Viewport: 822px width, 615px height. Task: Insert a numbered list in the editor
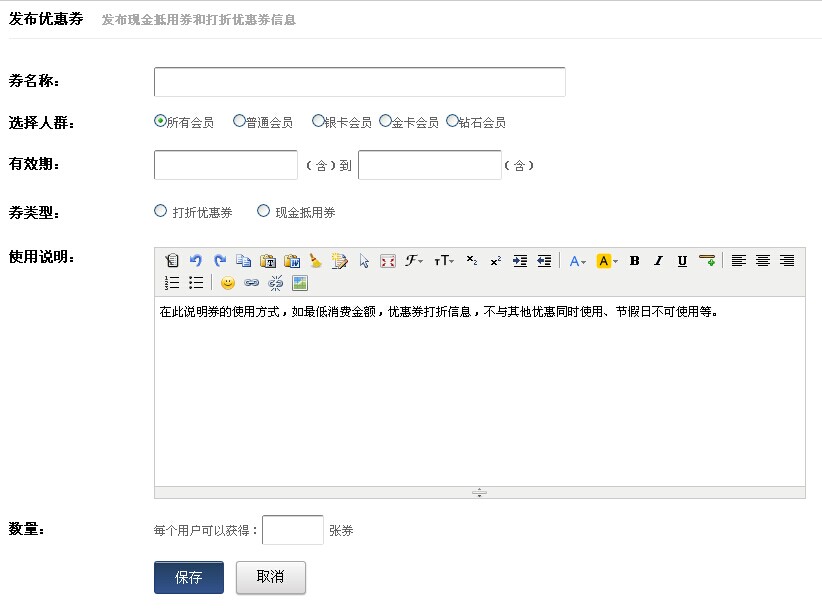click(x=172, y=283)
